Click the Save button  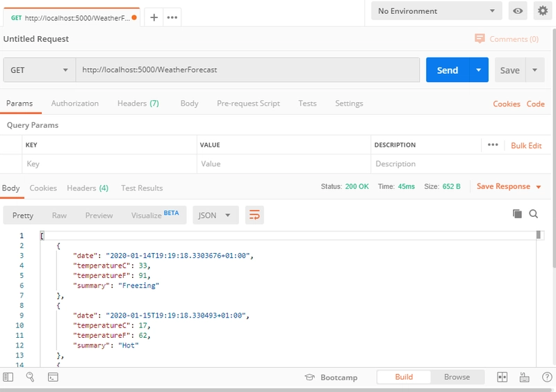point(510,70)
